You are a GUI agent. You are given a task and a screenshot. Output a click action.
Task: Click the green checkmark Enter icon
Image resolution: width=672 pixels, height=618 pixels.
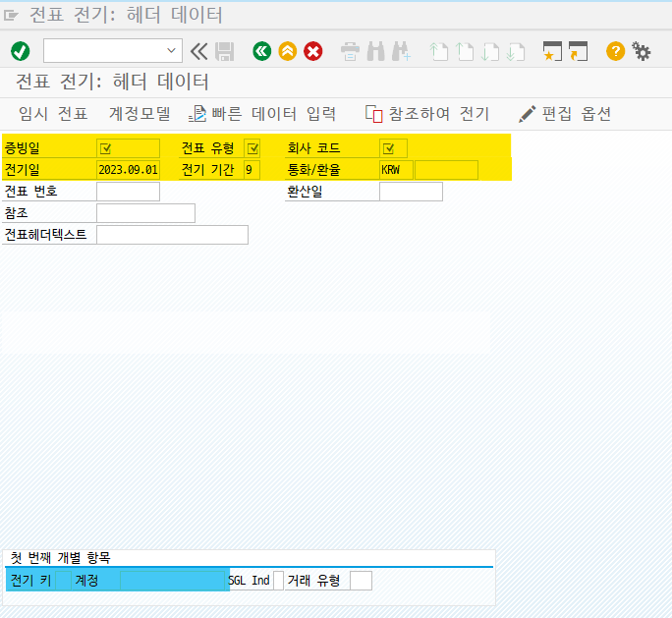[x=21, y=51]
